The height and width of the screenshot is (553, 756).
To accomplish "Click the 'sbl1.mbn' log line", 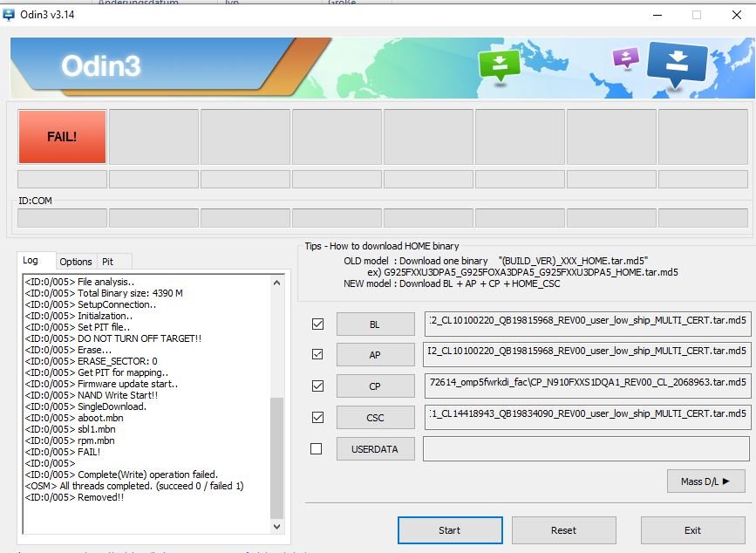I will point(70,429).
